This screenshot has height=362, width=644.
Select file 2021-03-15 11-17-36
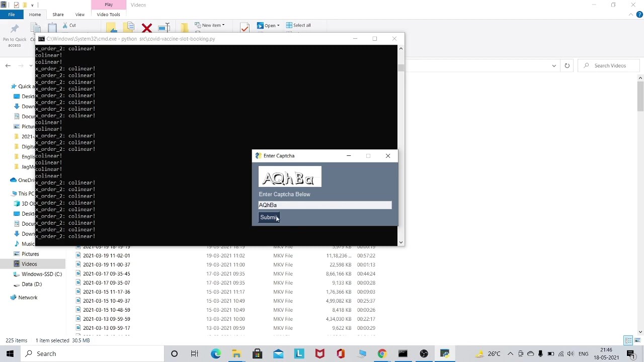click(x=106, y=292)
